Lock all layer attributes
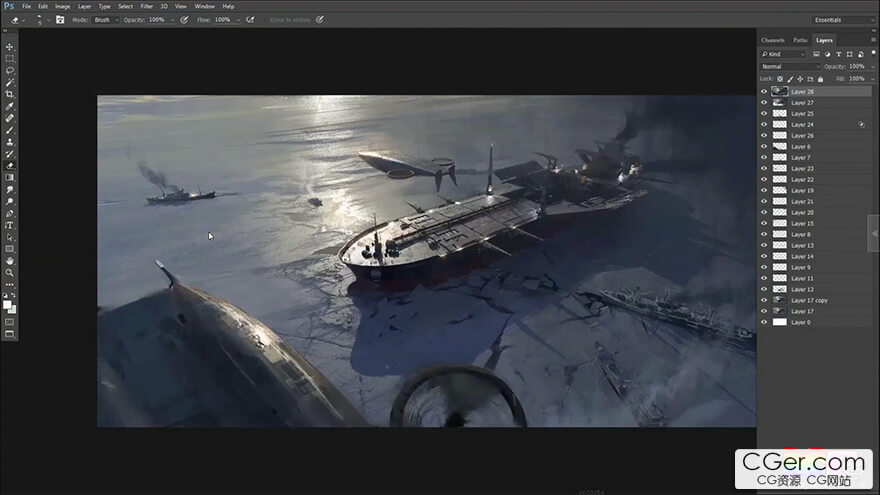This screenshot has height=495, width=880. click(821, 79)
